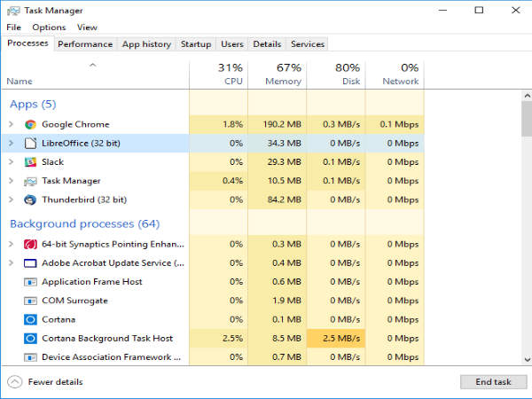Click the Task Manager row icon
532x399 pixels.
(x=30, y=181)
